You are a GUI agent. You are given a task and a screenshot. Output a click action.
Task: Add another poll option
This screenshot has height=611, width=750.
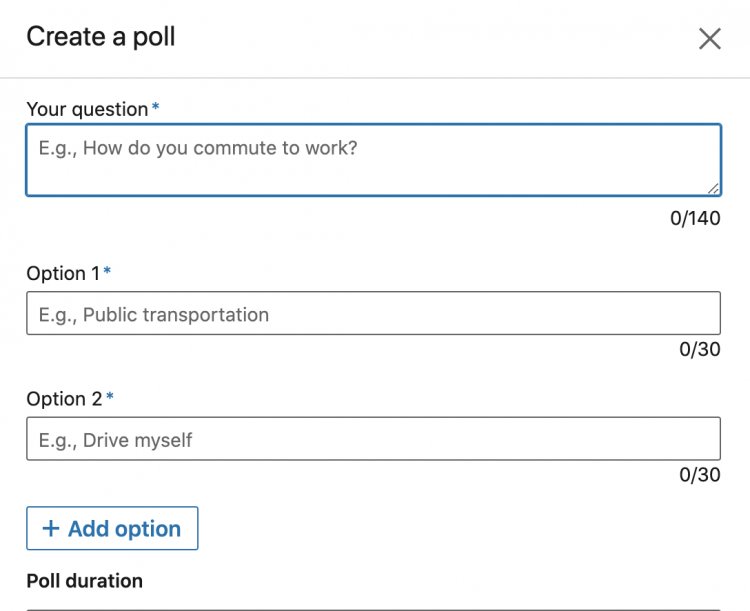112,528
